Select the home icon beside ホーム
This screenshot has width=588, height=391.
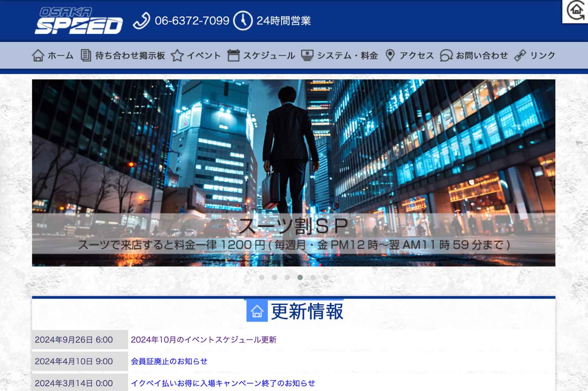(x=38, y=56)
